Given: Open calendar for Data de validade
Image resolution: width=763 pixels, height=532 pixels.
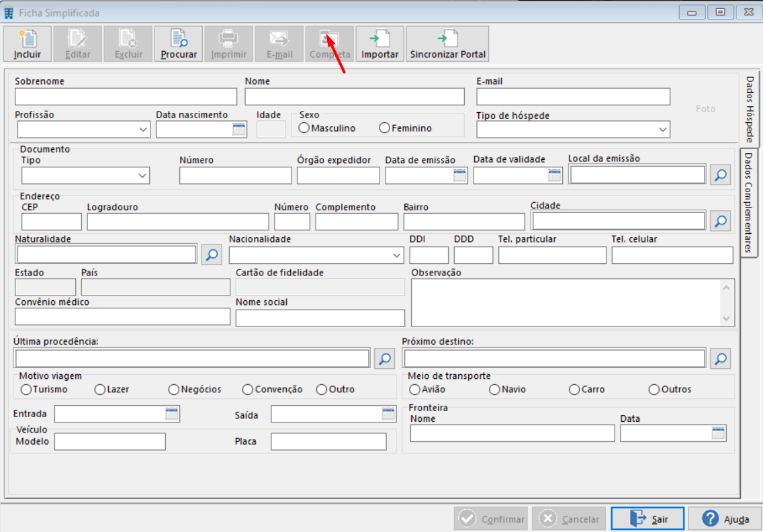Looking at the screenshot, I should tap(554, 175).
